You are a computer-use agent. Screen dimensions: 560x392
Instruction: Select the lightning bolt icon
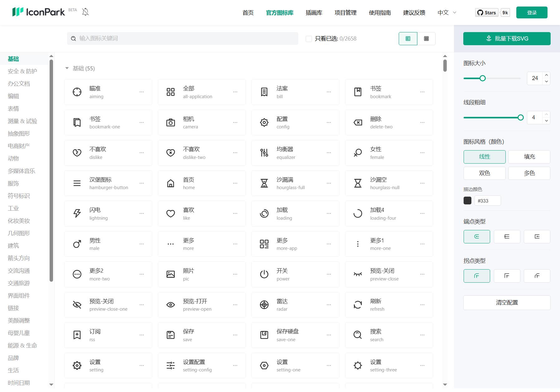pyautogui.click(x=77, y=213)
